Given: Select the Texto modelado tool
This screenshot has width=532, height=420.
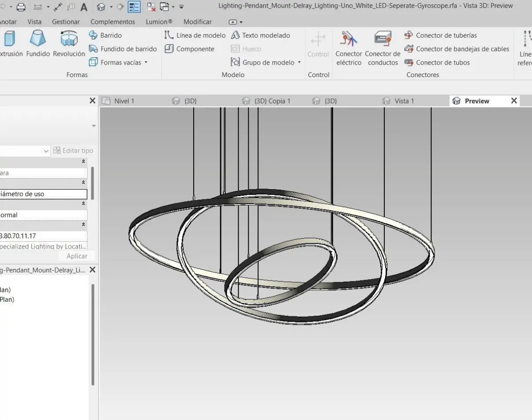Looking at the screenshot, I should click(261, 35).
